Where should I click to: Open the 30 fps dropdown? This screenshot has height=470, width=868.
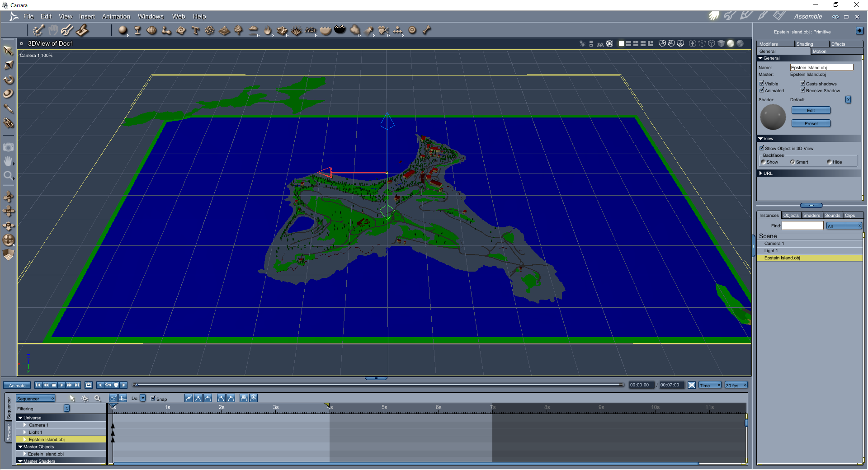point(736,385)
